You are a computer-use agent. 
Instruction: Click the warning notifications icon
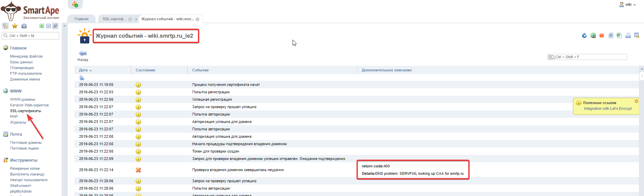pyautogui.click(x=75, y=4)
